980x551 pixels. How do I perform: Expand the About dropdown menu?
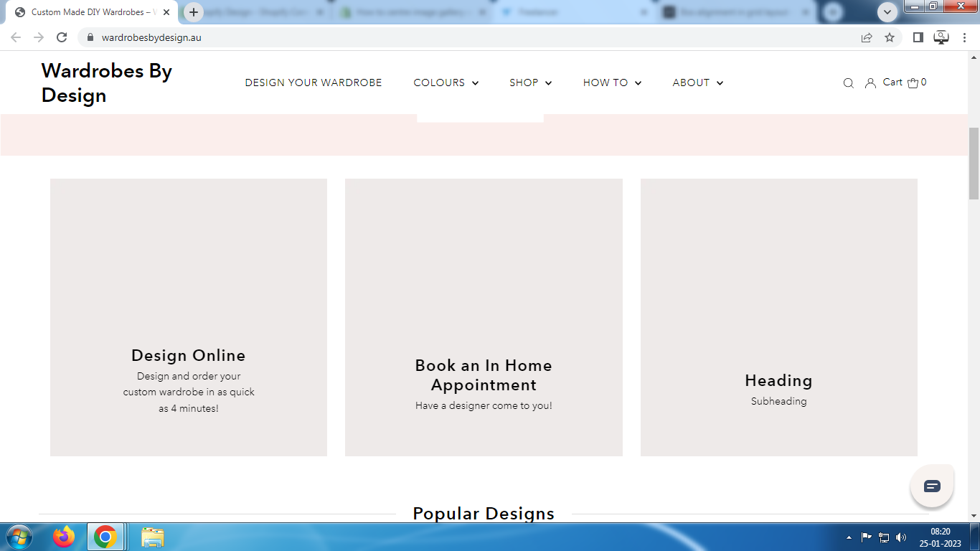tap(698, 83)
